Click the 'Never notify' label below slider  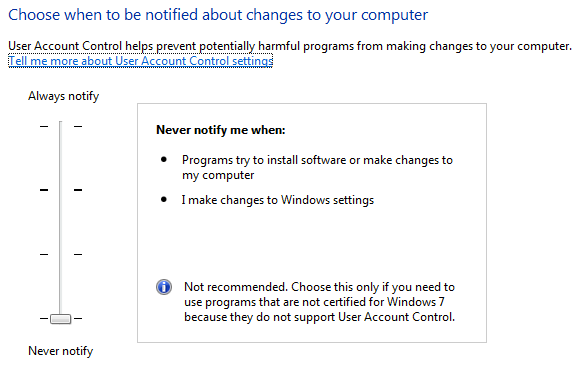[60, 351]
